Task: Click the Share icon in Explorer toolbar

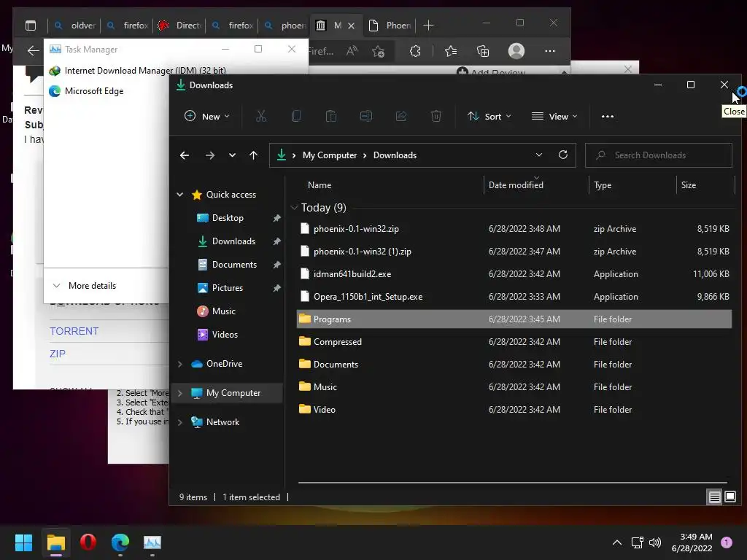Action: coord(401,116)
